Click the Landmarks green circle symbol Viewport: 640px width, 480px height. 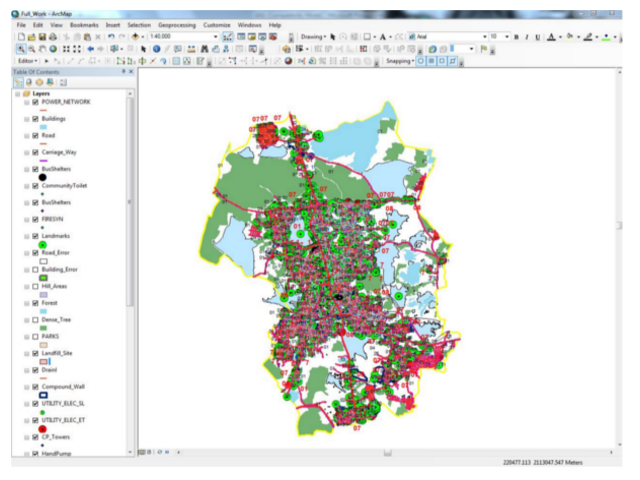42,244
